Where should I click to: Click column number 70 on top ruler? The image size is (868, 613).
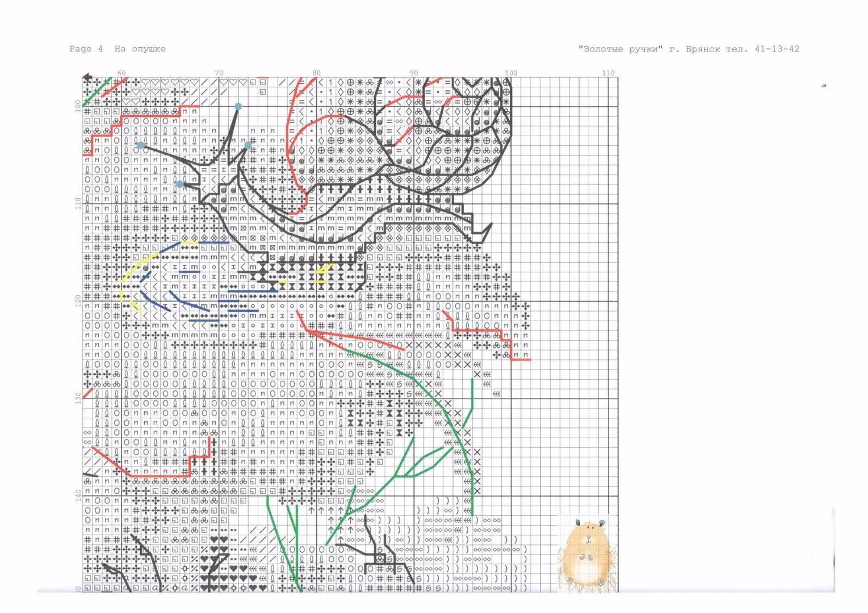pyautogui.click(x=219, y=73)
